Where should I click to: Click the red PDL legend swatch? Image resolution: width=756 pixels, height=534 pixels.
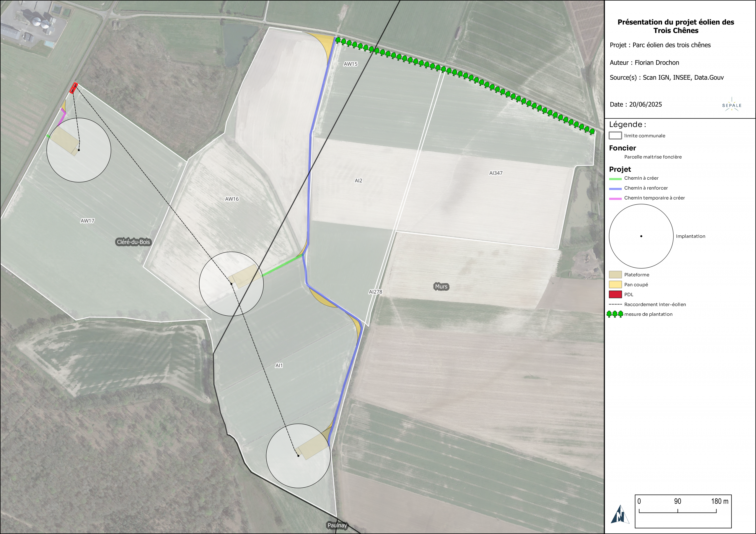coord(615,294)
